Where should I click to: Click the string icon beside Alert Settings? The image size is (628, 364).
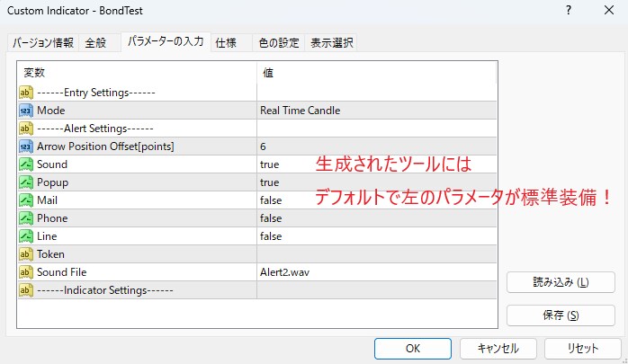[25, 129]
